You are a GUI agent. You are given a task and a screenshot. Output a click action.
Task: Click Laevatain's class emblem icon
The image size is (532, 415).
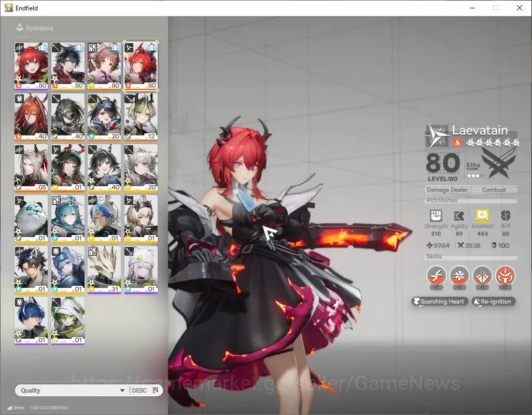point(437,136)
